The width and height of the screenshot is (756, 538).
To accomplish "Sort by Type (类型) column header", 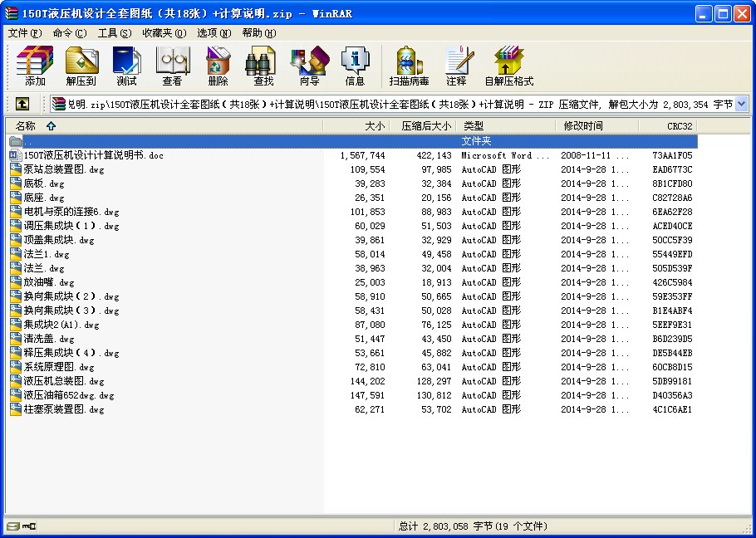I will click(506, 126).
